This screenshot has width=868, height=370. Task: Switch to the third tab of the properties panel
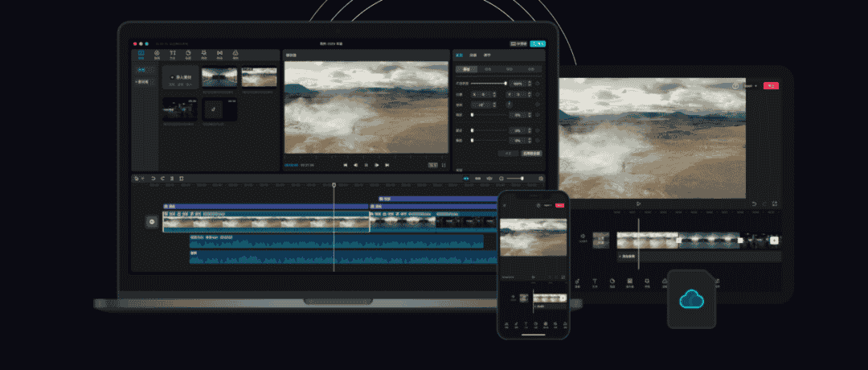click(x=487, y=55)
